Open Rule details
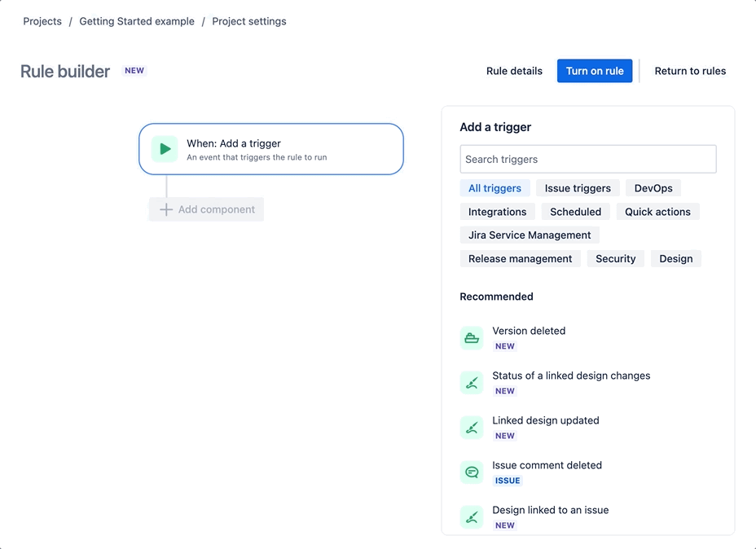Image resolution: width=756 pixels, height=549 pixels. (x=514, y=71)
